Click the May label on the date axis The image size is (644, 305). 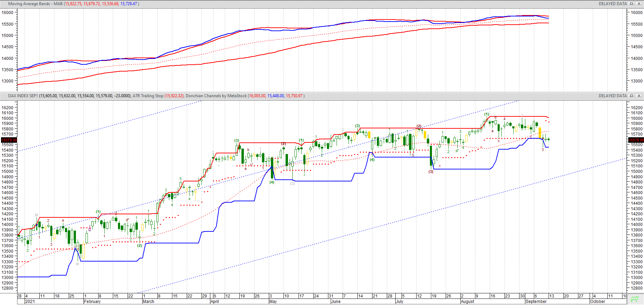coord(273,302)
